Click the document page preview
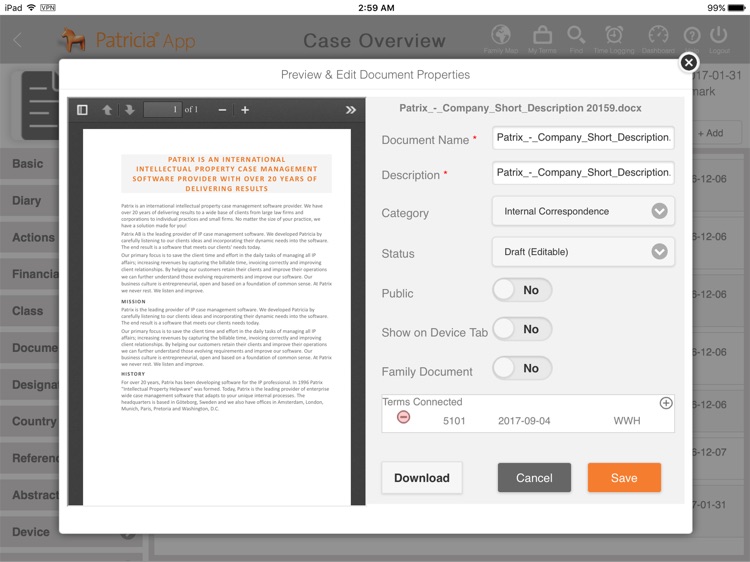The image size is (750, 562). 217,317
